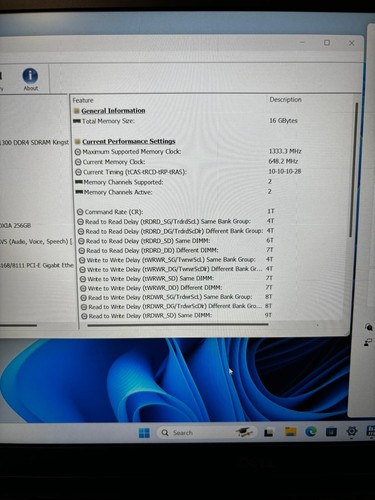Select Write to Write Delay (tWRWR_DG) Different Bank Group row
This screenshot has height=500, width=375.
175,269
